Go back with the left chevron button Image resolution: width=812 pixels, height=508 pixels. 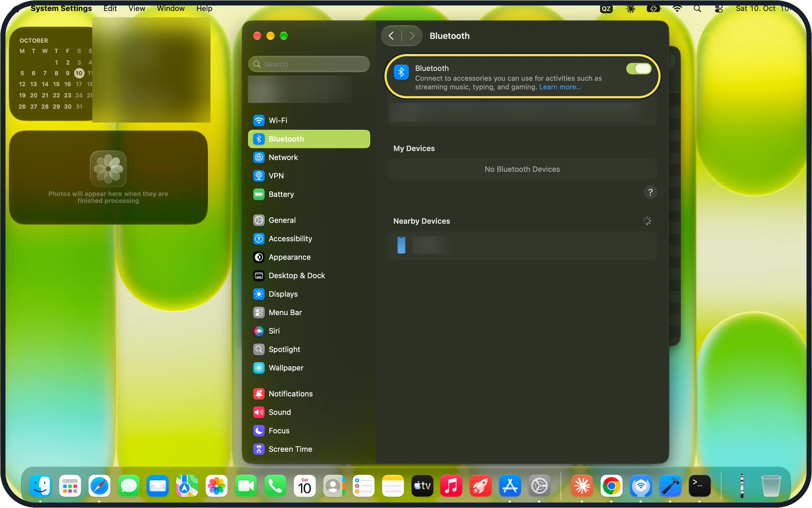pos(391,36)
